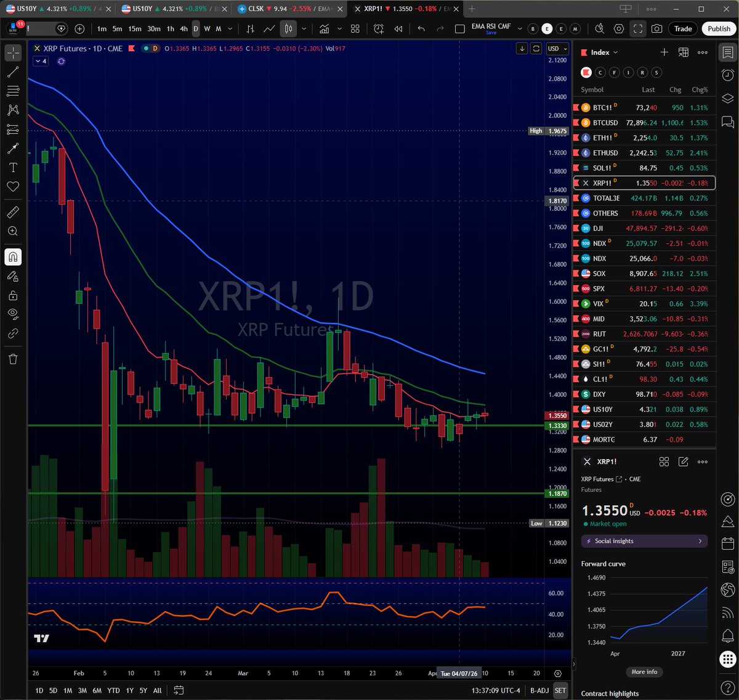Open the calendar panel in the right sidebar
Image resolution: width=739 pixels, height=700 pixels.
point(727,543)
